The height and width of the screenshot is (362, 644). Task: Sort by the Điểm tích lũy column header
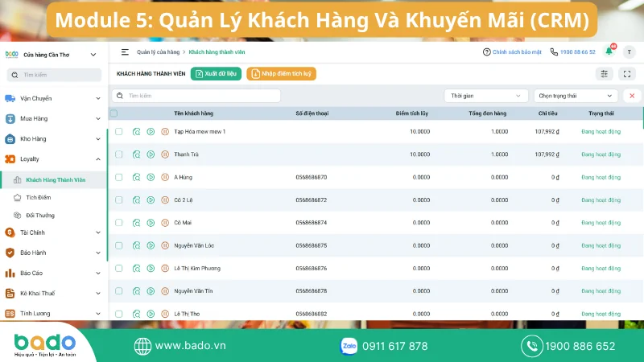[x=412, y=113]
